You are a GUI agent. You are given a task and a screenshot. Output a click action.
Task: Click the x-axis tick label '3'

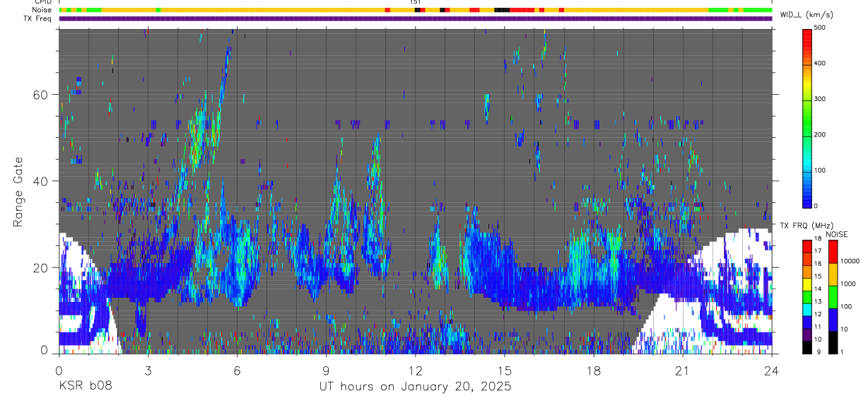point(148,370)
